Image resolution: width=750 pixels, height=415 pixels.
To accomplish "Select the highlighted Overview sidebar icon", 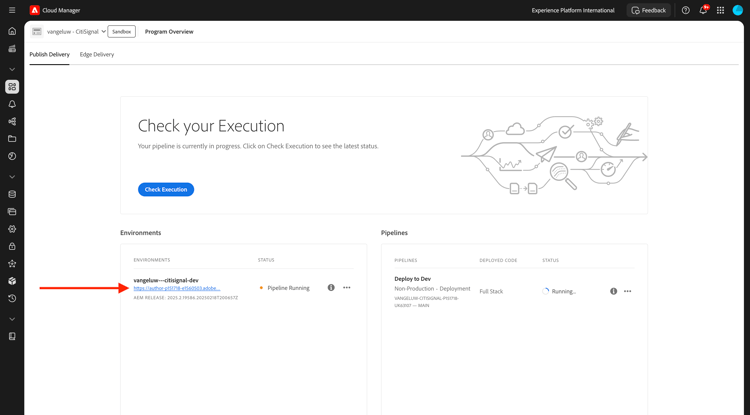I will [x=12, y=87].
